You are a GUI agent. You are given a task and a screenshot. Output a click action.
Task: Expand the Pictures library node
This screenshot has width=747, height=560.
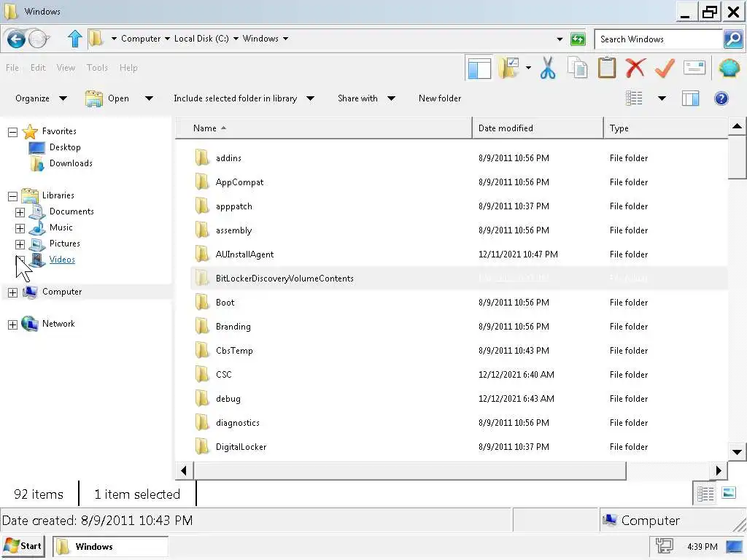tap(20, 244)
